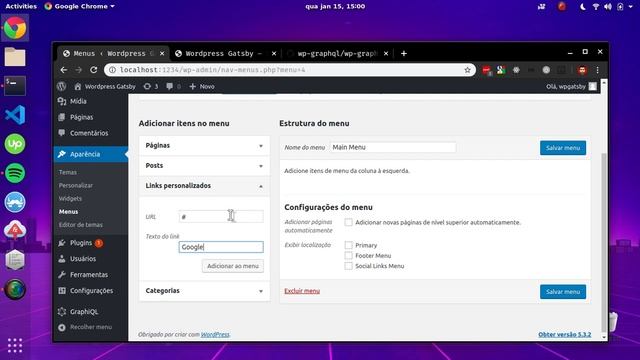Viewport: 640px width, 360px height.
Task: Switch to the wp-graphql tab
Action: (337, 53)
